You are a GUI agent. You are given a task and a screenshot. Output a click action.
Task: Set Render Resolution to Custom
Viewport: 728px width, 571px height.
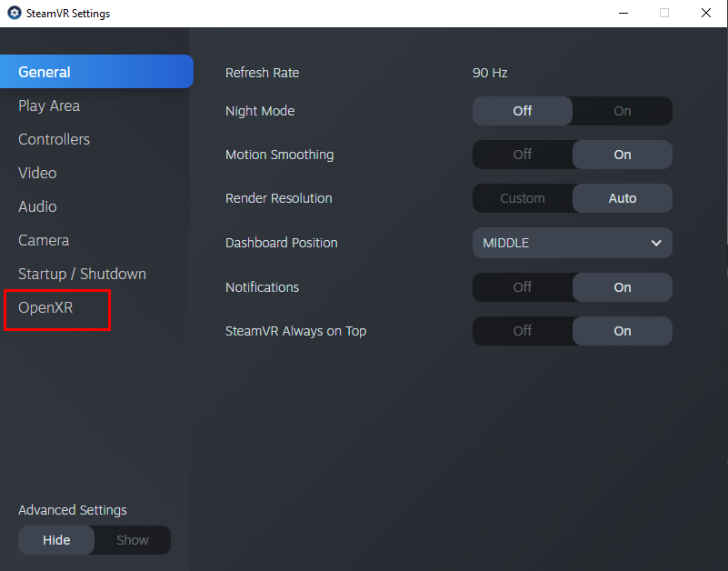pyautogui.click(x=523, y=198)
